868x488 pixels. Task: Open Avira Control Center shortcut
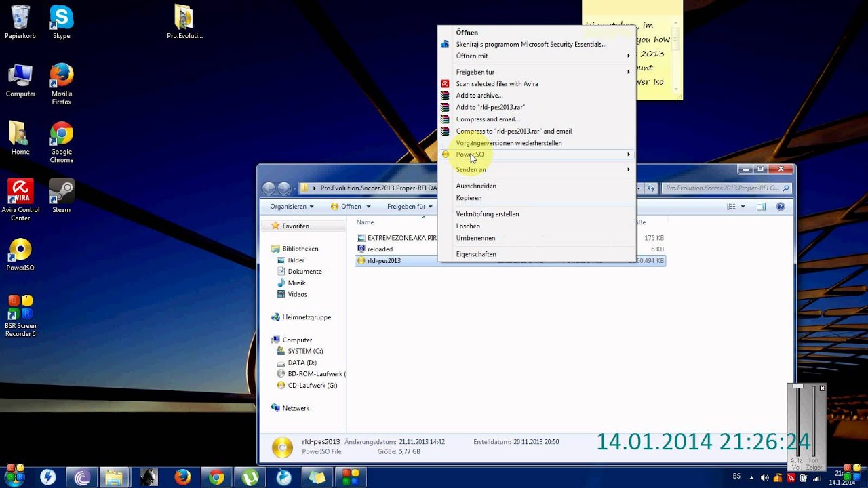[20, 200]
